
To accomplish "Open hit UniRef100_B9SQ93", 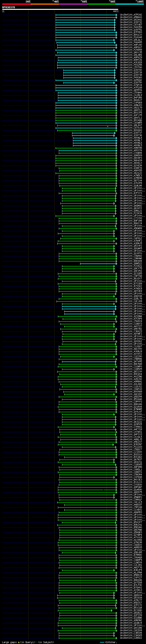I will click(x=131, y=130).
